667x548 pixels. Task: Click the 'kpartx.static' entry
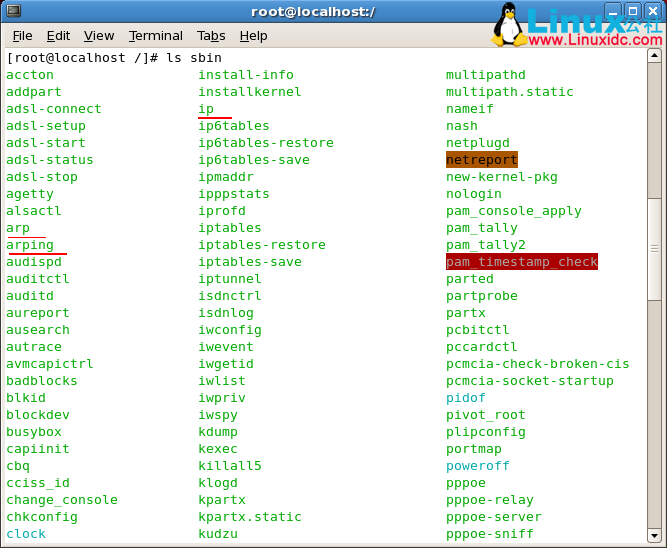[250, 517]
